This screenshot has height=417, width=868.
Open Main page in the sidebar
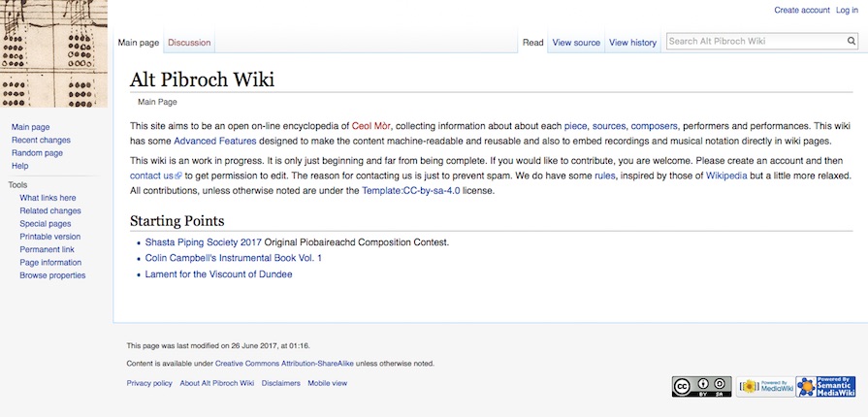point(30,127)
